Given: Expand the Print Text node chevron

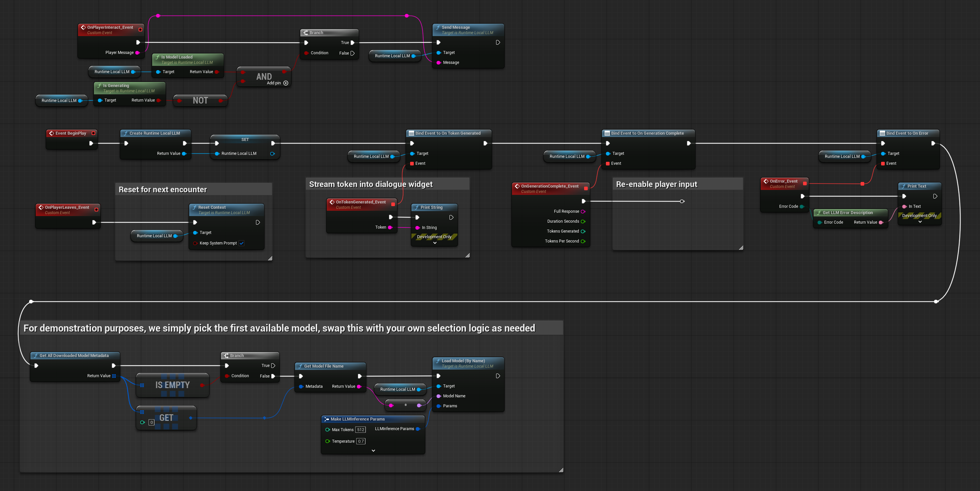Looking at the screenshot, I should (x=920, y=221).
